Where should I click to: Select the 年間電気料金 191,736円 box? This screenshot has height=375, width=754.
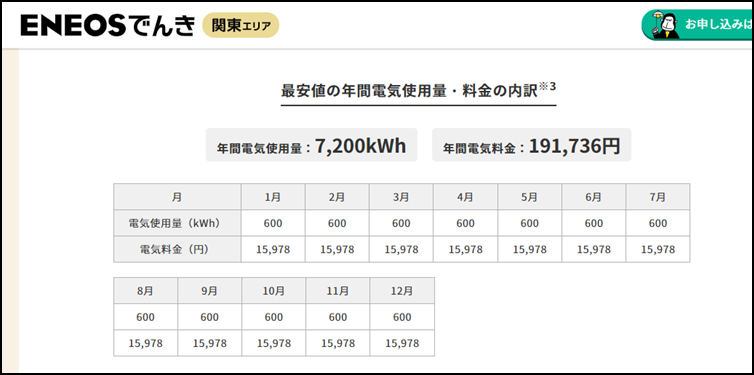coord(531,145)
